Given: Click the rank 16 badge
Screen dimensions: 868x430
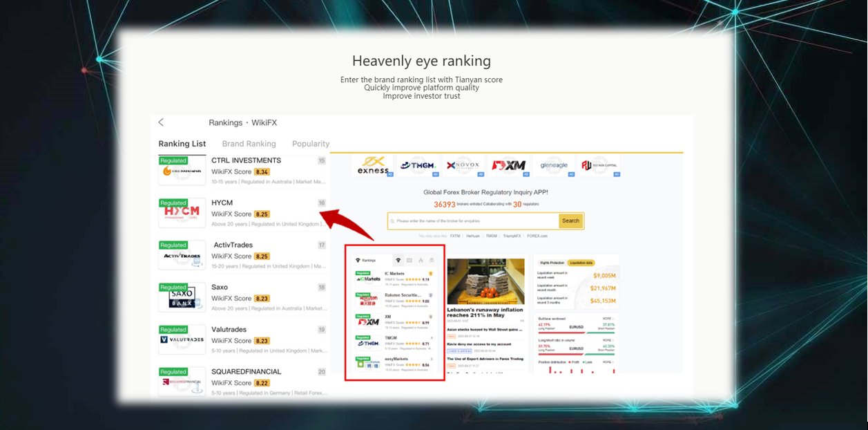Looking at the screenshot, I should tap(322, 203).
